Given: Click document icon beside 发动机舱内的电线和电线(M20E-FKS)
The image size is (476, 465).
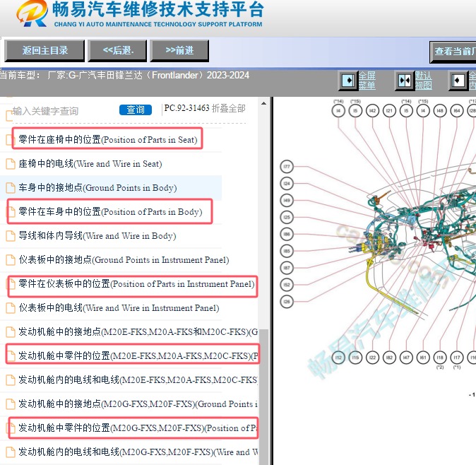Looking at the screenshot, I should [11, 379].
